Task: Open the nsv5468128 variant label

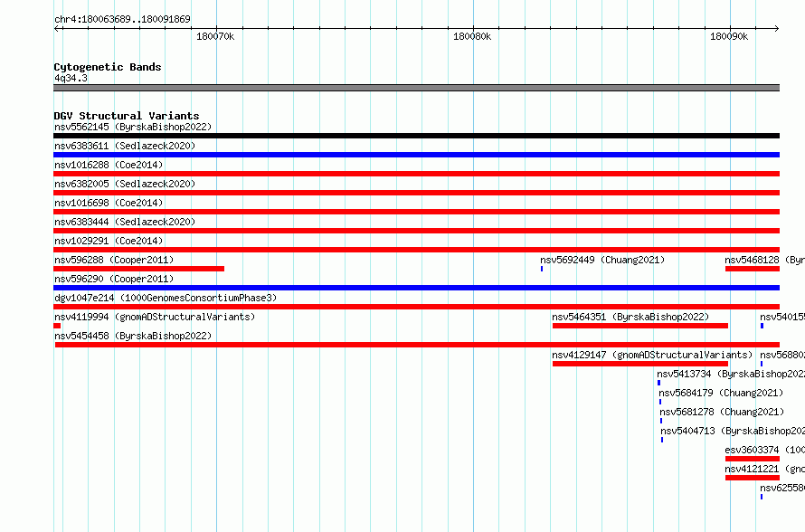Action: coord(764,260)
